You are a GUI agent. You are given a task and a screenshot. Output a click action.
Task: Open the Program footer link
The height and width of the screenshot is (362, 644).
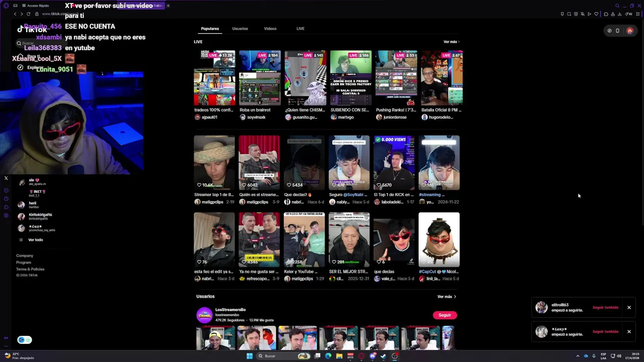pyautogui.click(x=24, y=262)
